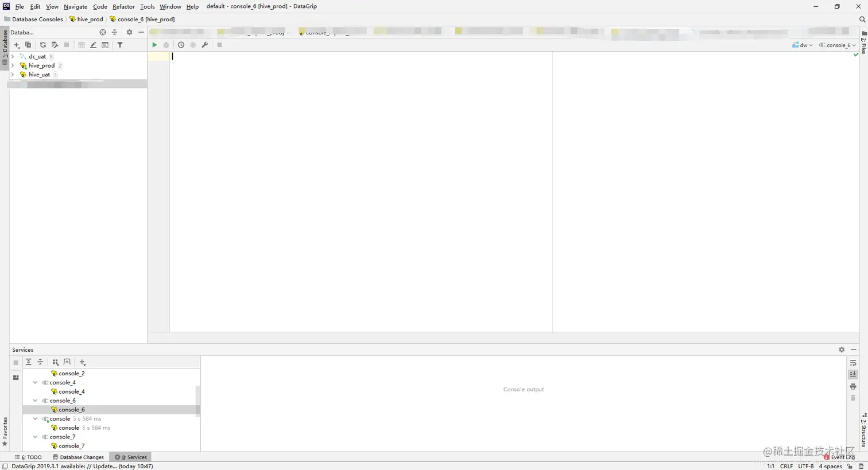
Task: Click the Disconnect stop icon in Database toolbar
Action: click(67, 45)
